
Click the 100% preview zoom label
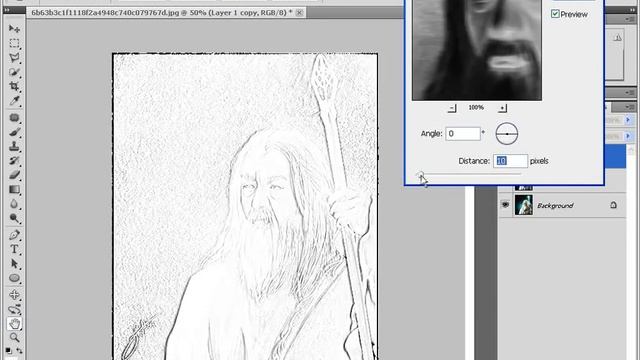(476, 107)
